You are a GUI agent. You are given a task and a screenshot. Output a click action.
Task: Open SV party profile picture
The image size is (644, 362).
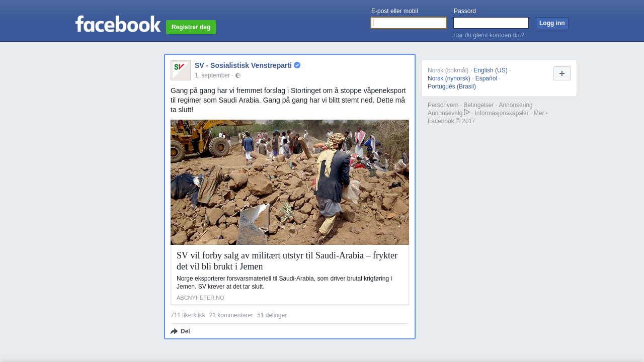click(181, 70)
